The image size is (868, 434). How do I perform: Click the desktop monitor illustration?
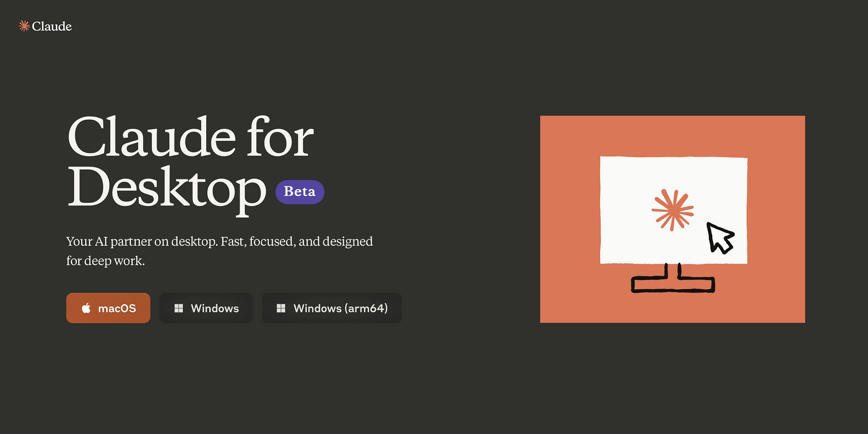coord(672,219)
